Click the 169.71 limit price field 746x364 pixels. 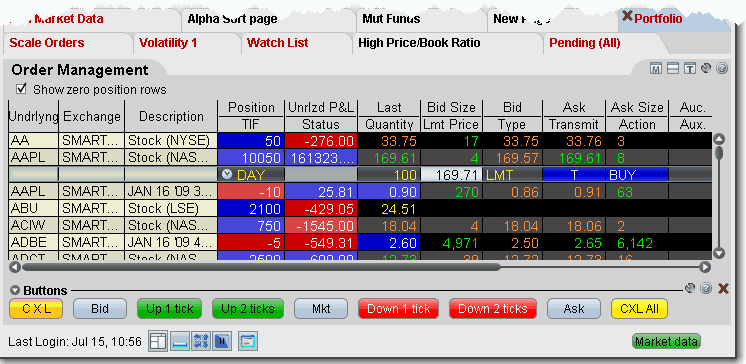(451, 175)
